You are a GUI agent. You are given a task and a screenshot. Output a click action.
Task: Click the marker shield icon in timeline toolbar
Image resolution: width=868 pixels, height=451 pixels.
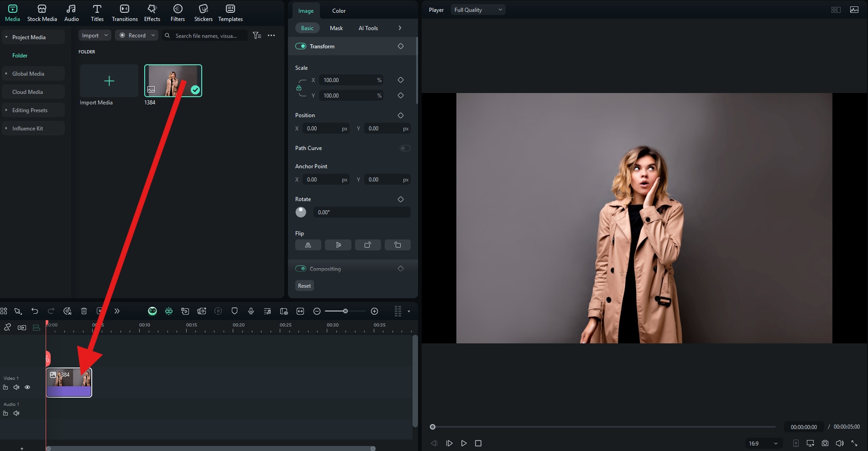[235, 311]
